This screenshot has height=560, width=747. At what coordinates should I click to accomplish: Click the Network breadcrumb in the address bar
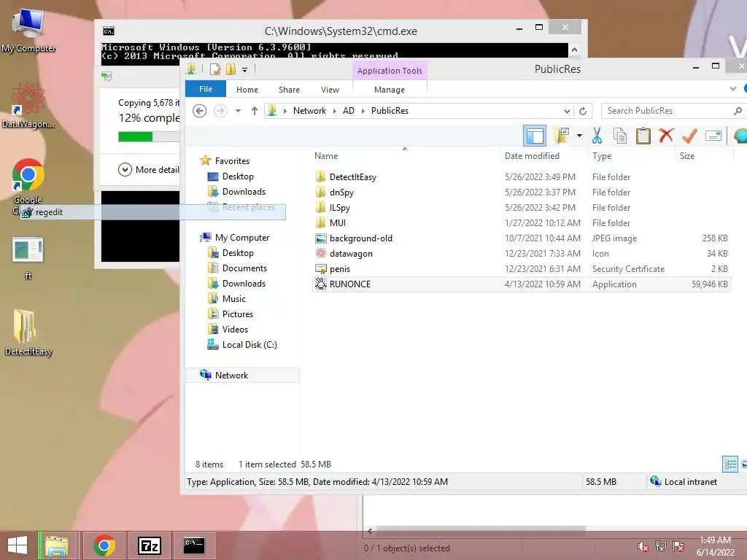coord(309,111)
